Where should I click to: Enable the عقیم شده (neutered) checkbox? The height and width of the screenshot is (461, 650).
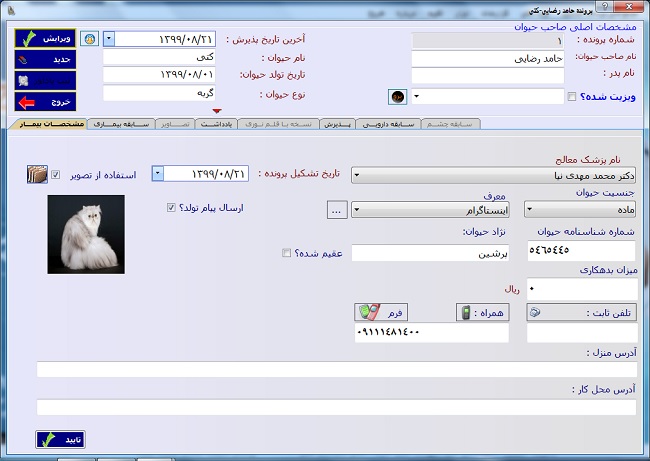click(x=287, y=253)
